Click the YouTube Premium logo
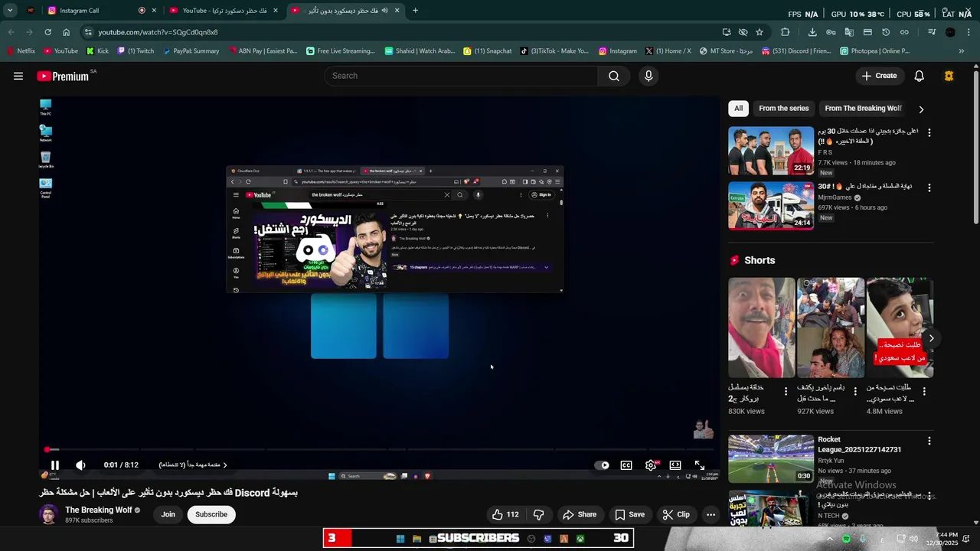 [x=63, y=77]
